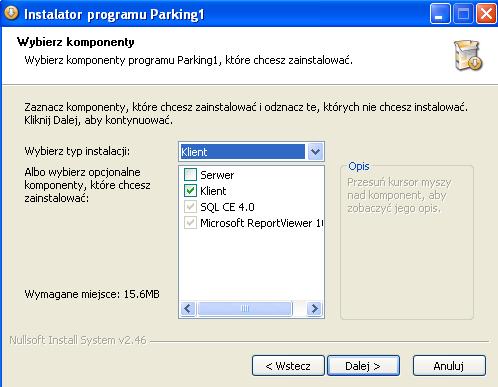Click the Opis group box heading
Image resolution: width=498 pixels, height=387 pixels.
359,166
